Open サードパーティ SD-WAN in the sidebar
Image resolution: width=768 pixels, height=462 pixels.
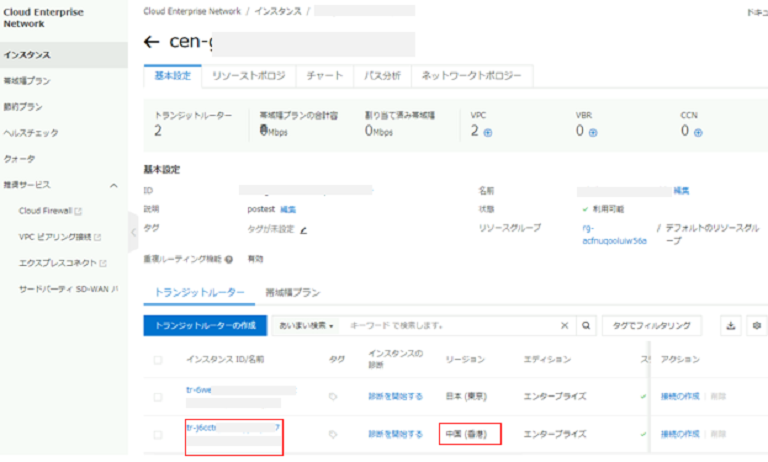68,290
